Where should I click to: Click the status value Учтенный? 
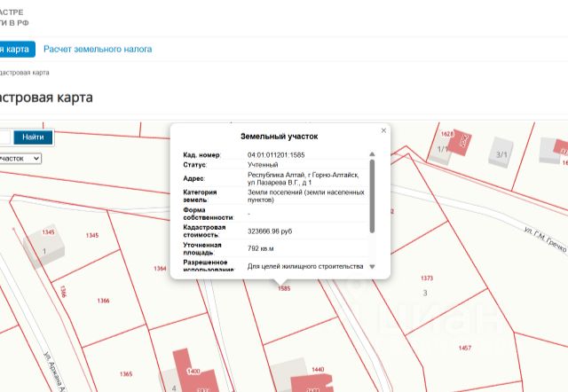[263, 165]
